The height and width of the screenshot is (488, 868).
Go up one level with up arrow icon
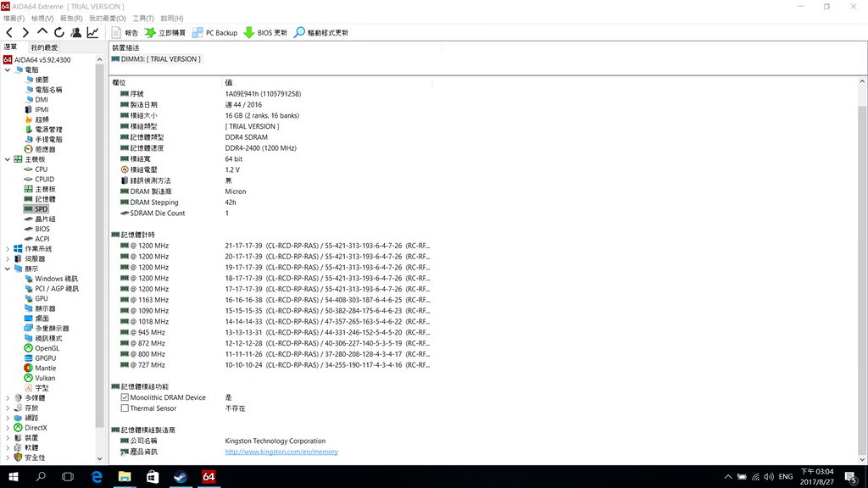(x=42, y=33)
